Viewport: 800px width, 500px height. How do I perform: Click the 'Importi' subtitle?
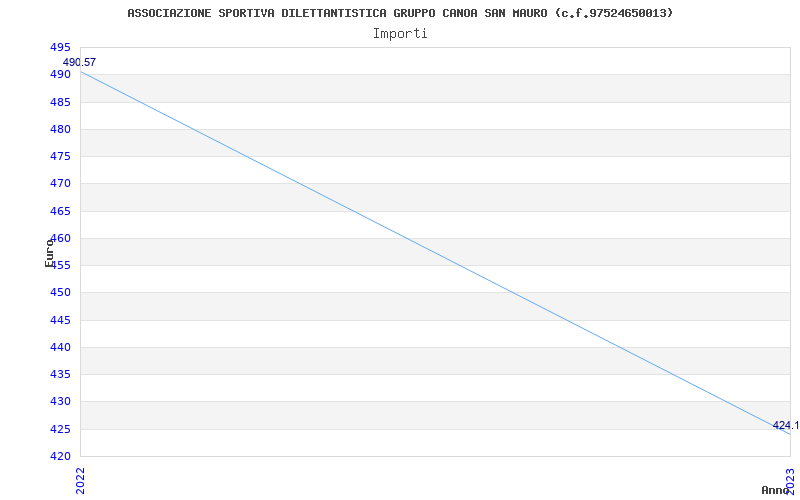click(x=400, y=34)
